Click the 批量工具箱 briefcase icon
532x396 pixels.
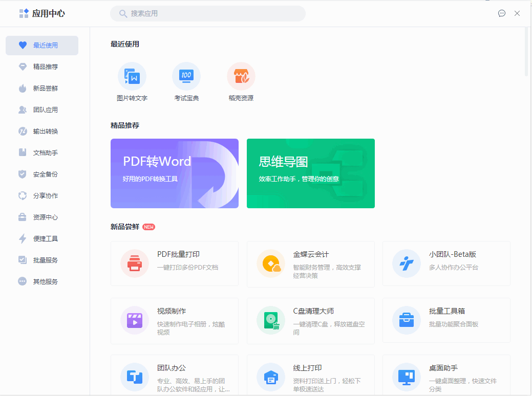(407, 320)
